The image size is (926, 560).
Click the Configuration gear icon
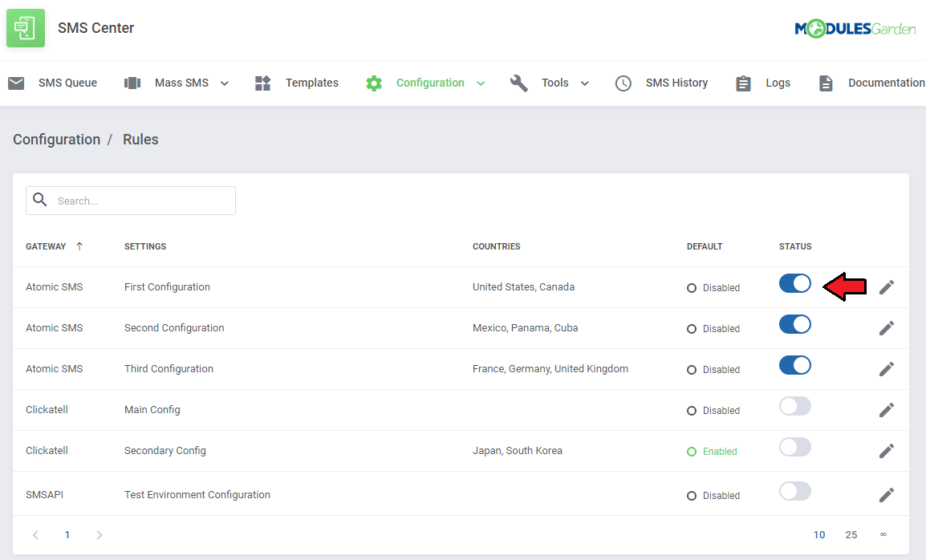click(x=374, y=83)
